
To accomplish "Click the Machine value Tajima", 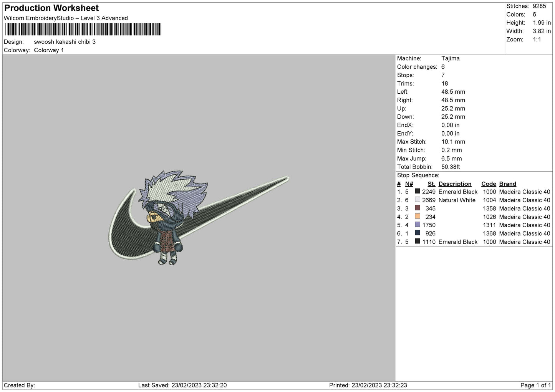I will point(450,58).
